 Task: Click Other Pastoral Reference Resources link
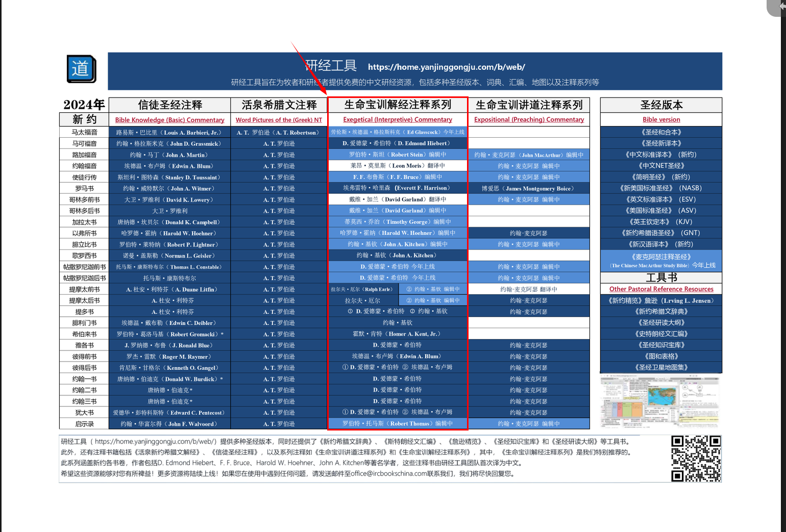pyautogui.click(x=661, y=289)
